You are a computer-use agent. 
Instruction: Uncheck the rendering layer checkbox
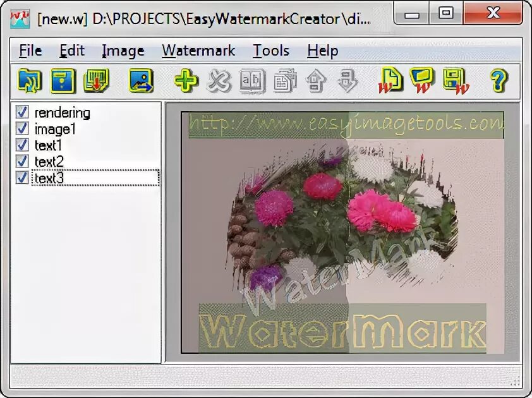click(22, 112)
